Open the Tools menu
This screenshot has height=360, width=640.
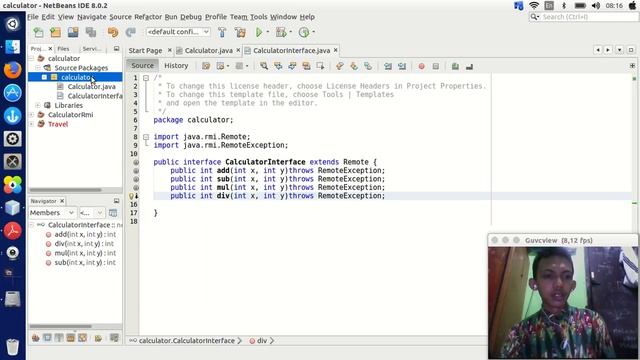(x=258, y=17)
